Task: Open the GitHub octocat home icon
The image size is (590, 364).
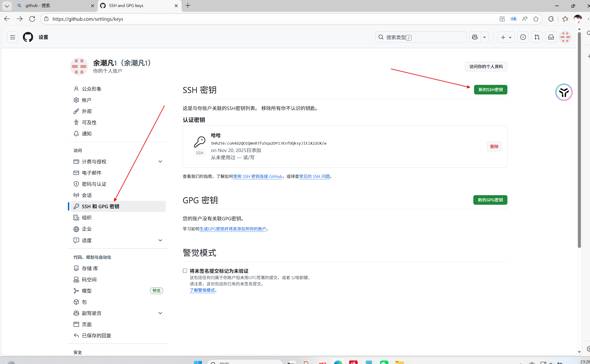Action: point(28,37)
